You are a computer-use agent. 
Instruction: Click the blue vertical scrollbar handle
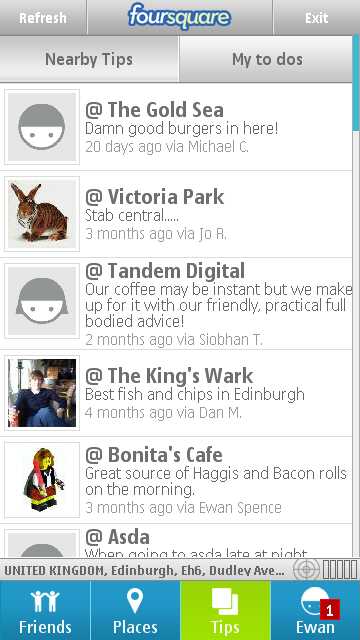356,84
